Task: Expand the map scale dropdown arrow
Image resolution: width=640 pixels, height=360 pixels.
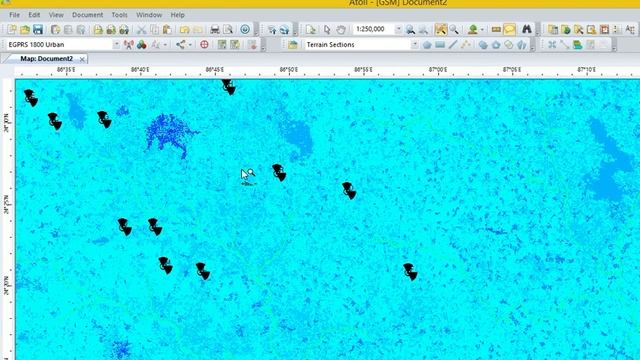Action: tap(398, 29)
